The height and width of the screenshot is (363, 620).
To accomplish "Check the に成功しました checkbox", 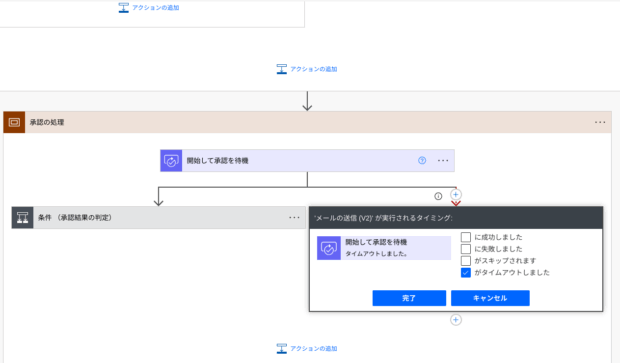I will (x=466, y=237).
